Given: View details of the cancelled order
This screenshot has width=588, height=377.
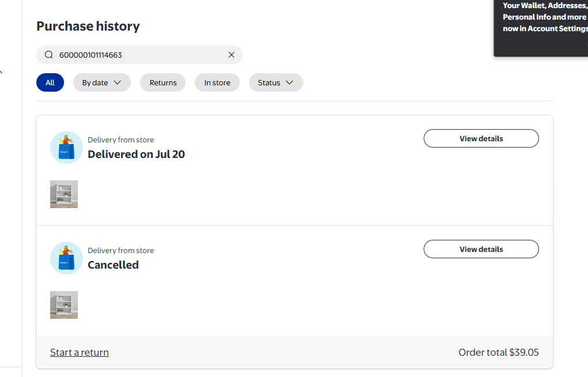Looking at the screenshot, I should 481,249.
